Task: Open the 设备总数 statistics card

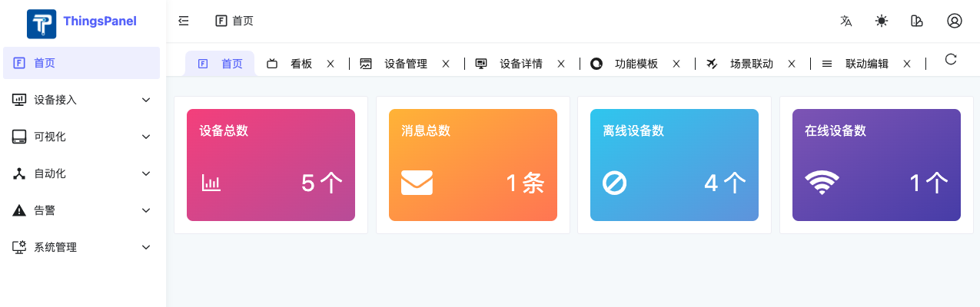Action: (271, 165)
